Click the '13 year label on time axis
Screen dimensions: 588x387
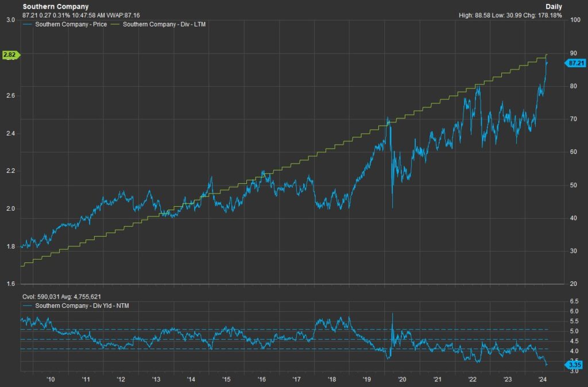click(x=156, y=379)
